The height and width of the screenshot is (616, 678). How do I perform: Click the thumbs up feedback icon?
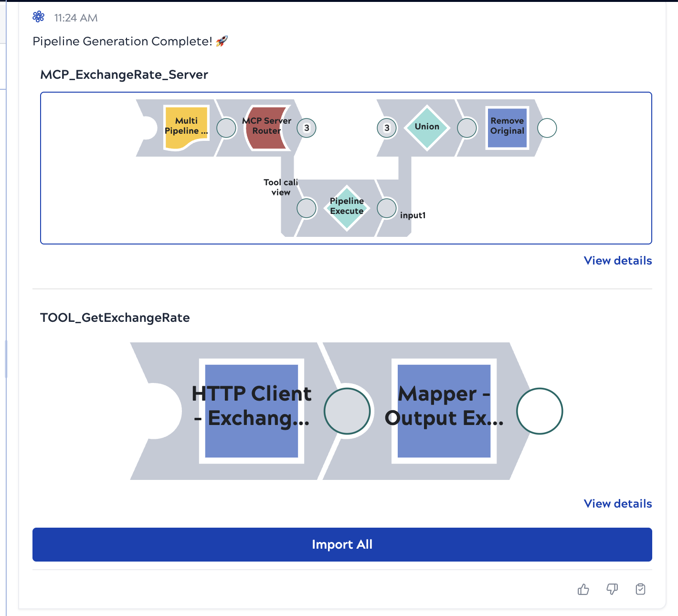[583, 589]
